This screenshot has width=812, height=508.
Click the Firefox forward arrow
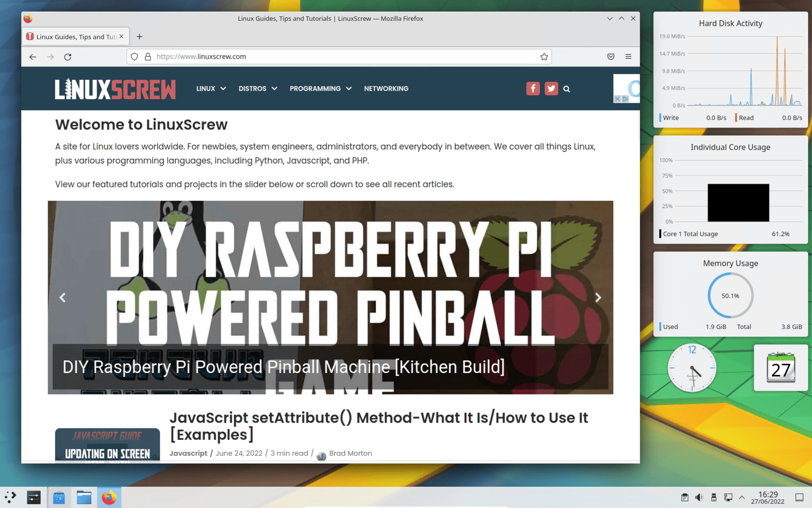tap(50, 57)
